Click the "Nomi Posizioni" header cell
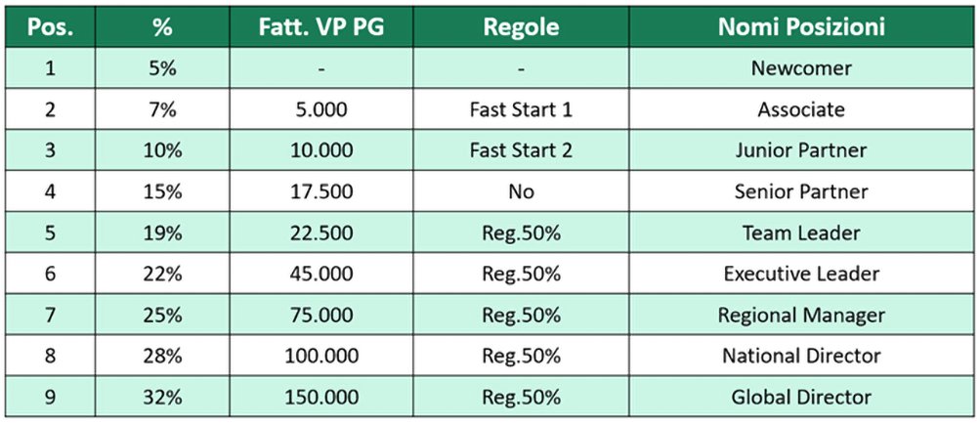 [800, 27]
